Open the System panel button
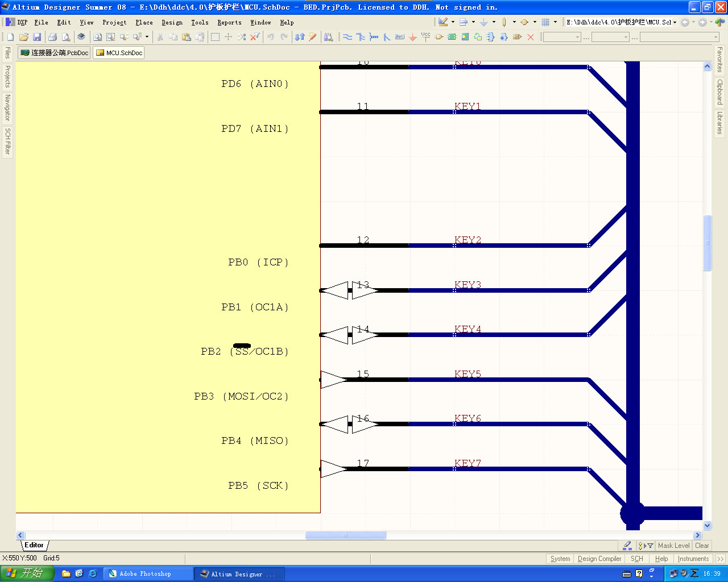The height and width of the screenshot is (582, 728). [560, 559]
